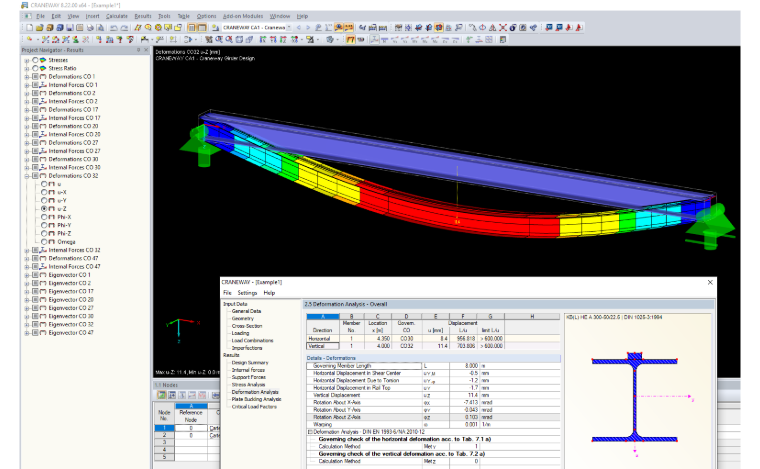The height and width of the screenshot is (469, 760).
Task: Click the highlighted orange view icon in top toolbar
Action: 439,28
